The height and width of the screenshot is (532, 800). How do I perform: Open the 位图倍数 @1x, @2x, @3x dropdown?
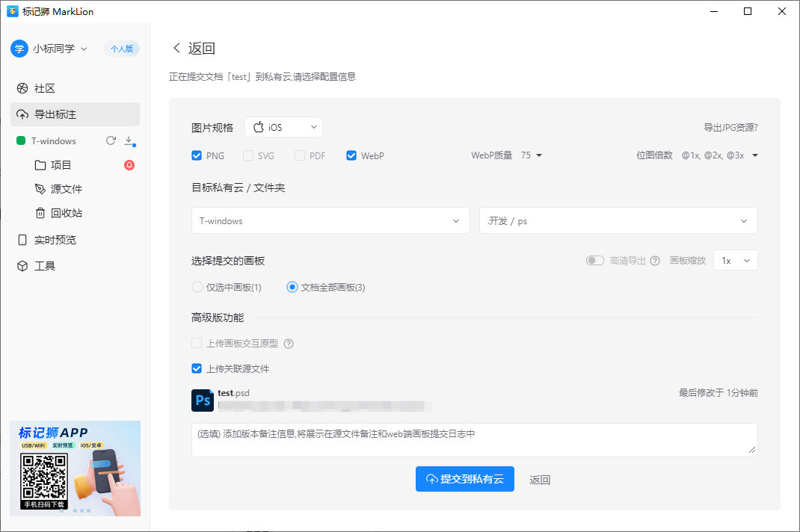(x=719, y=155)
